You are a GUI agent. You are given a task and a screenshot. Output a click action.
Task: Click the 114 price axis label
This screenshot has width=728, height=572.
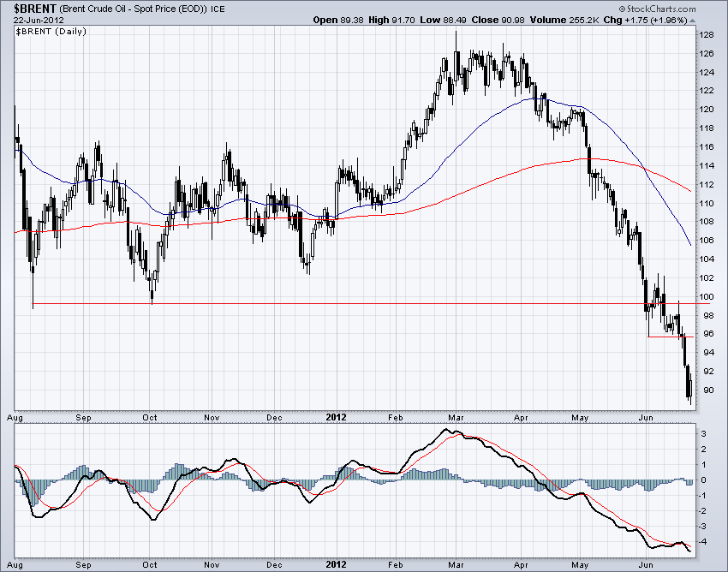tap(707, 166)
